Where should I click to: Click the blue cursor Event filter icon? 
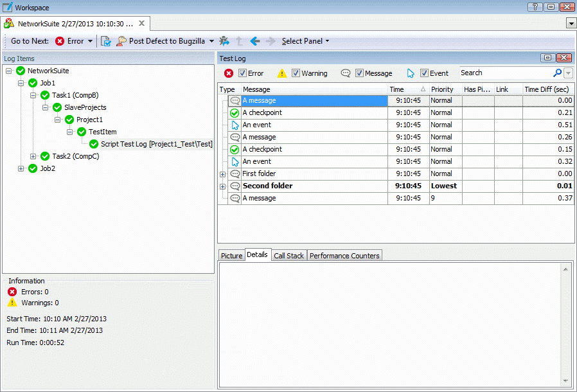(x=411, y=73)
